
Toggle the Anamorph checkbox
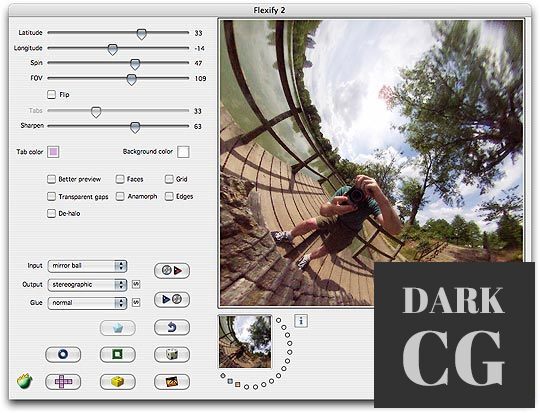coord(120,196)
